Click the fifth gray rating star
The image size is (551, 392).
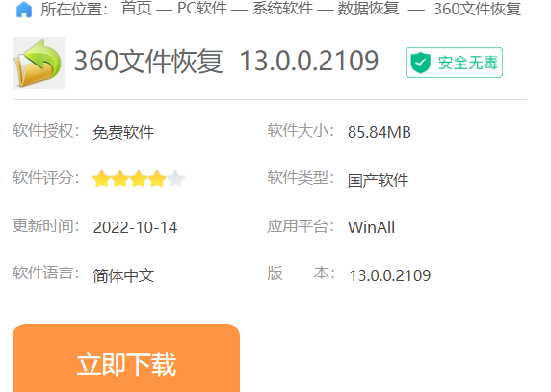click(x=175, y=179)
